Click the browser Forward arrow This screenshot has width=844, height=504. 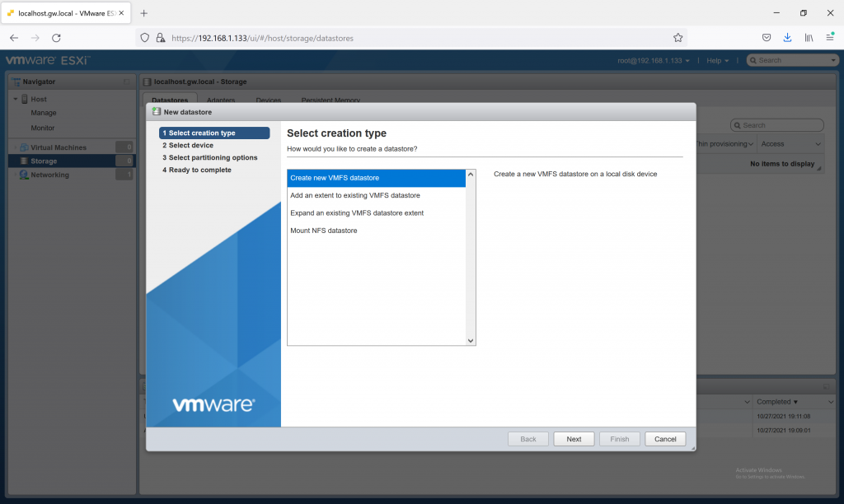[x=35, y=38]
